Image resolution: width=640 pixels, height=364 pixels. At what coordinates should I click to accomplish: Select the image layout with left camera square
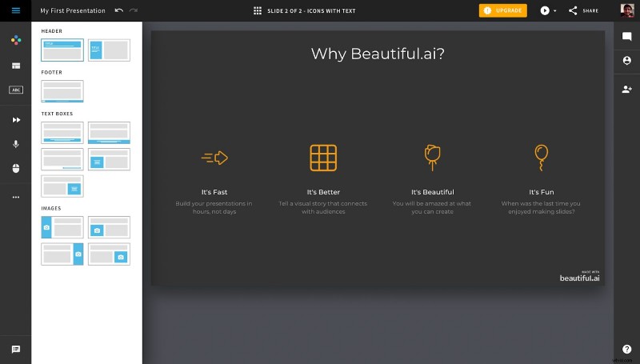[x=109, y=227]
